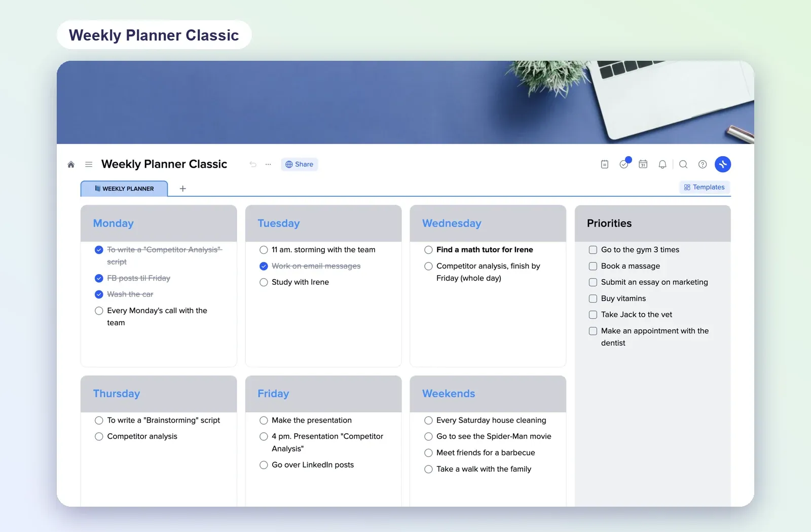Check '11 am. storming with the team'

[264, 250]
